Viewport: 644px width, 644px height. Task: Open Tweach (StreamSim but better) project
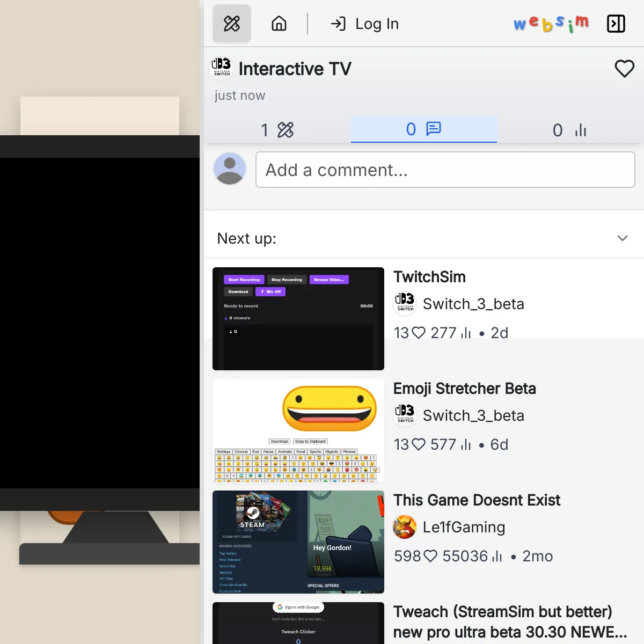point(510,621)
